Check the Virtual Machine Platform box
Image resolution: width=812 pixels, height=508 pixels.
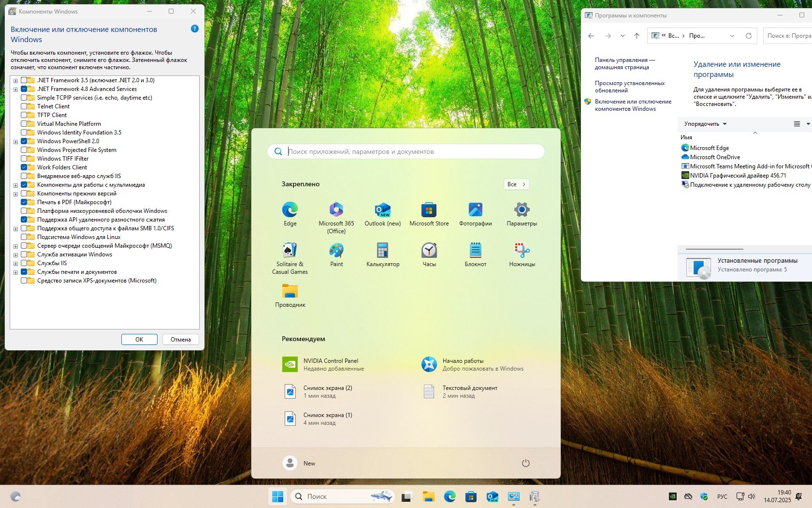pyautogui.click(x=24, y=124)
